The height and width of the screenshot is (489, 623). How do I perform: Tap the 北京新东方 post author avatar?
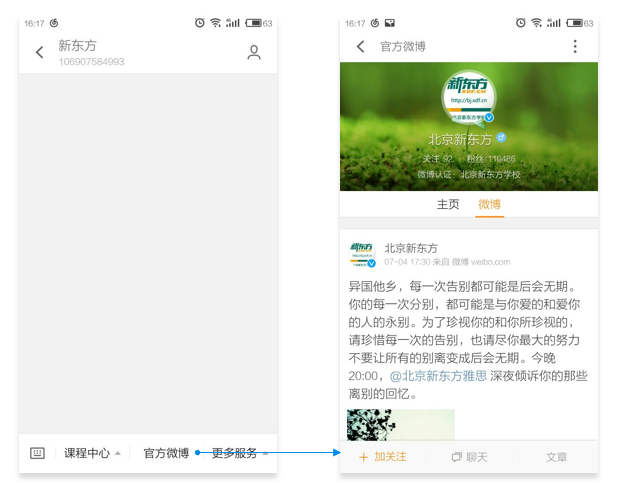[361, 254]
